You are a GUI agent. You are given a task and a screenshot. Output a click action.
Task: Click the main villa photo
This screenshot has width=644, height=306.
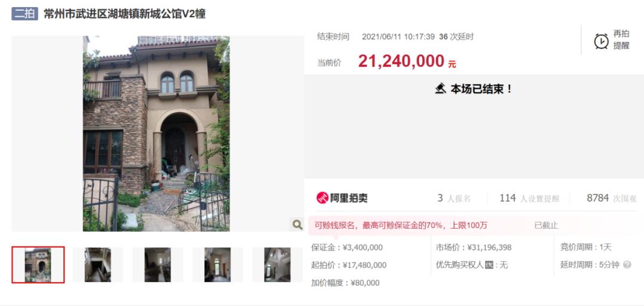pyautogui.click(x=156, y=134)
